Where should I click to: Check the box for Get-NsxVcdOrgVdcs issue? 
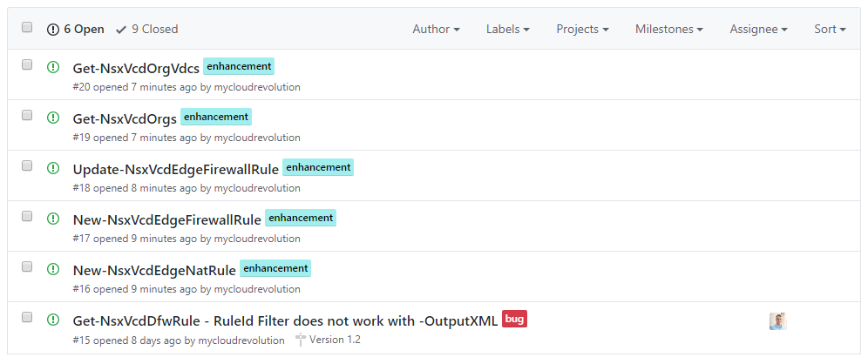coord(27,64)
